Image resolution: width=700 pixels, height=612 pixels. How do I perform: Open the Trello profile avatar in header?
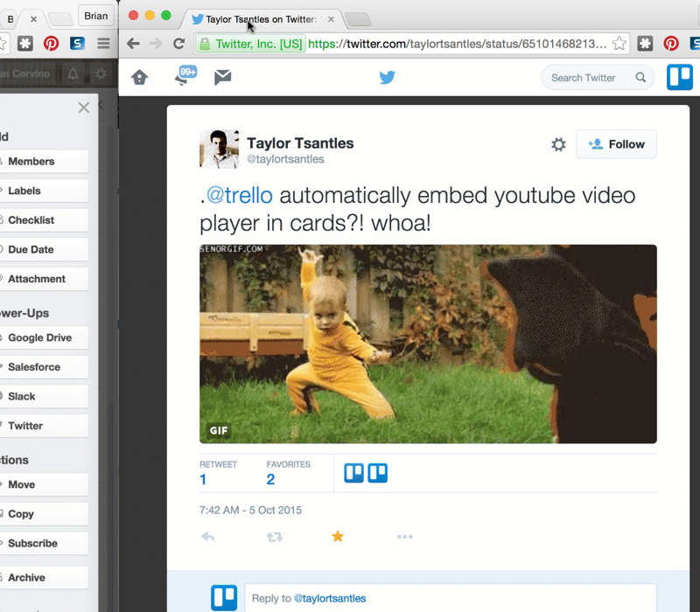(x=680, y=78)
